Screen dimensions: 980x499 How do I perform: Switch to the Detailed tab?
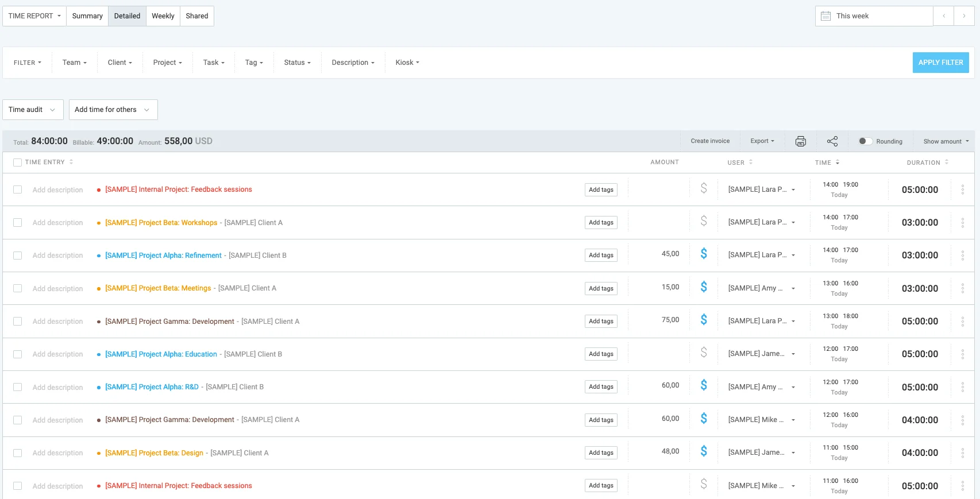point(127,16)
